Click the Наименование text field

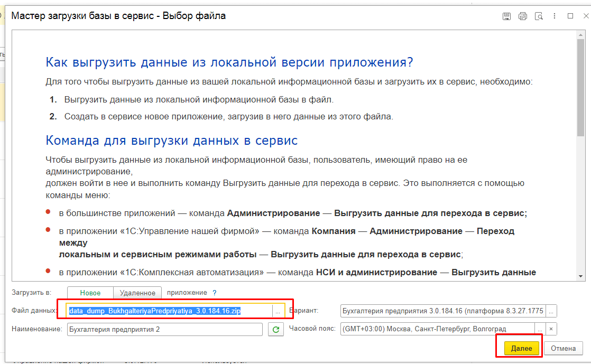(x=164, y=330)
